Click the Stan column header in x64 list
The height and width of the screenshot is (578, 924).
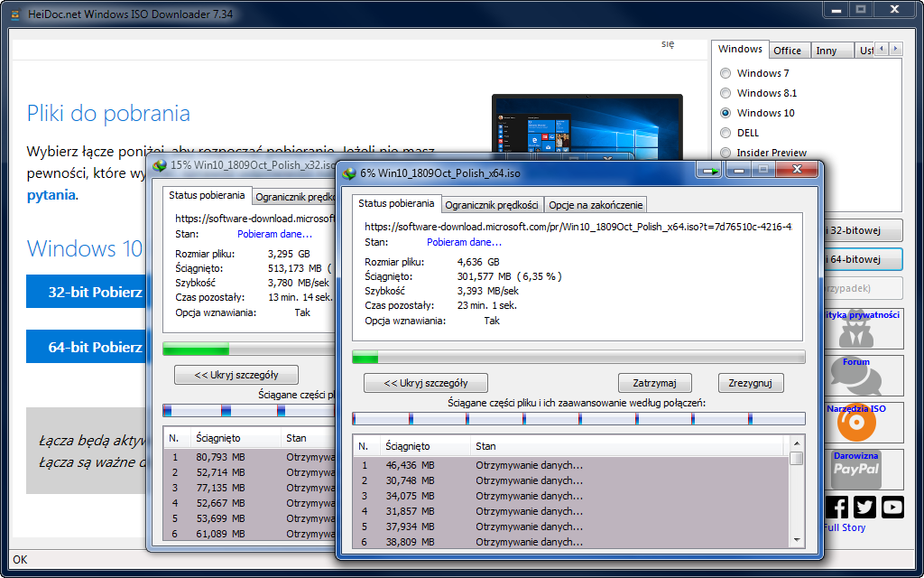(x=628, y=446)
